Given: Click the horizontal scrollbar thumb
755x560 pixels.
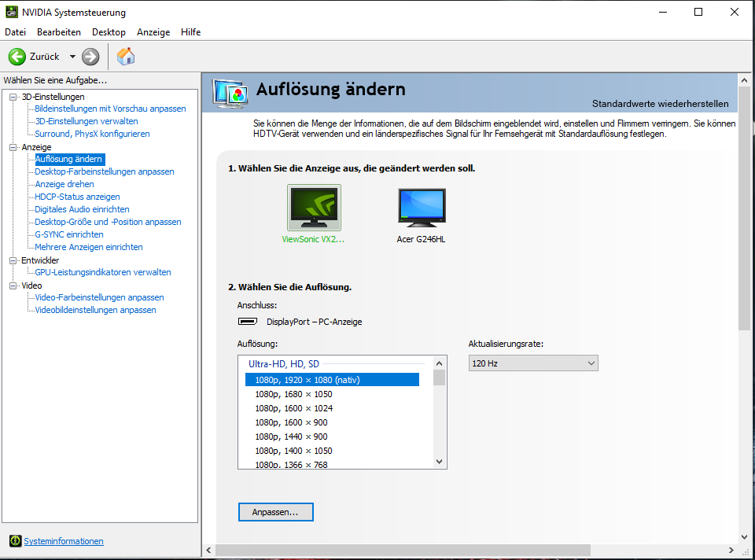Looking at the screenshot, I should [x=403, y=550].
